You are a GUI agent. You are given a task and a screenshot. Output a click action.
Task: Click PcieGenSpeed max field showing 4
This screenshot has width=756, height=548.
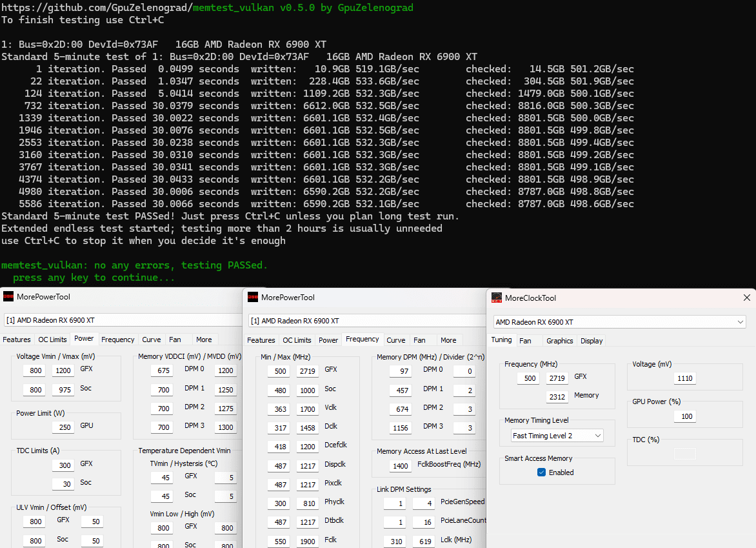(423, 503)
